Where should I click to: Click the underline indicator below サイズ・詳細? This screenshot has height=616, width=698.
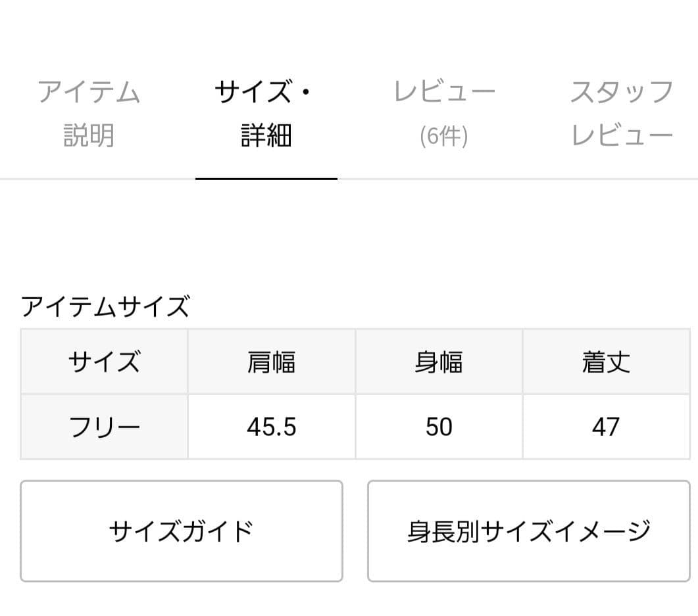point(266,178)
